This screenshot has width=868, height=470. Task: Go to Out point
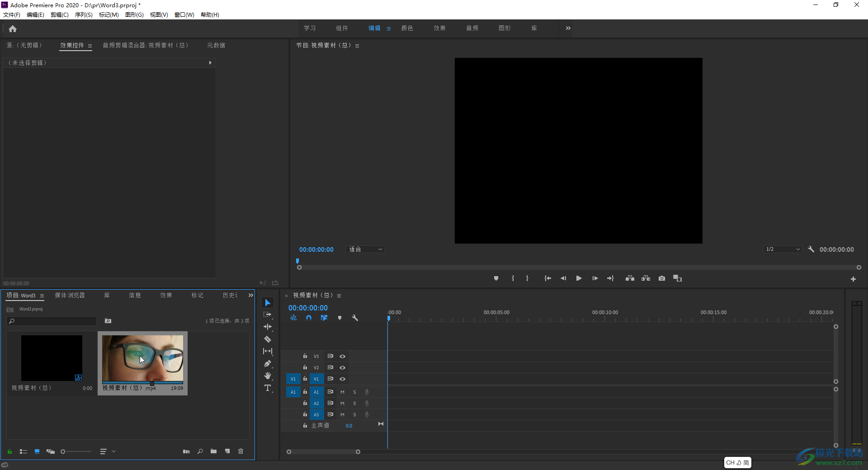tap(610, 278)
